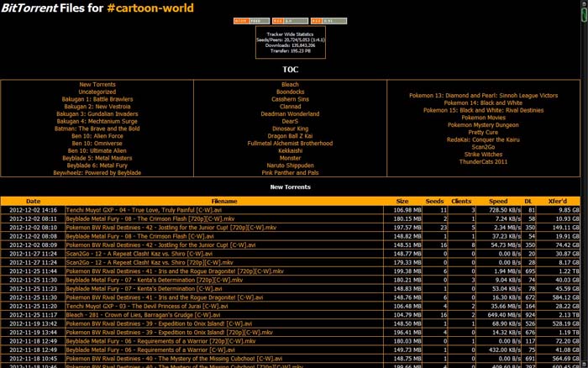Go to Monster section

point(291,158)
